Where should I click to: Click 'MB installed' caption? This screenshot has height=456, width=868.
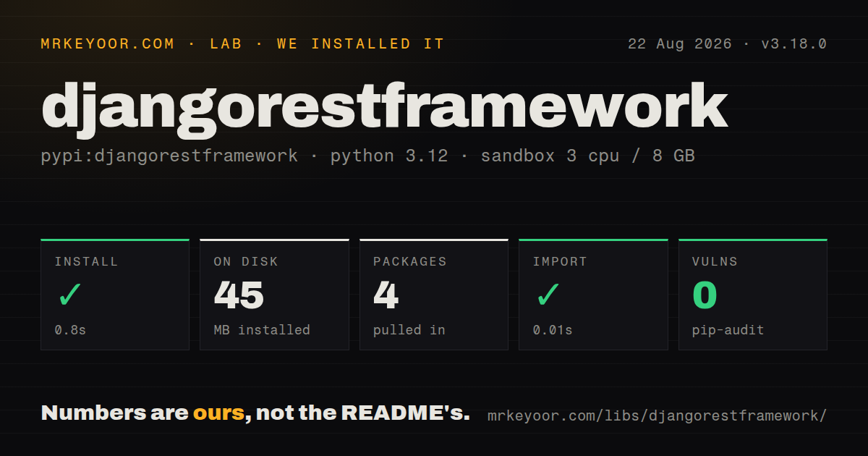pos(262,330)
